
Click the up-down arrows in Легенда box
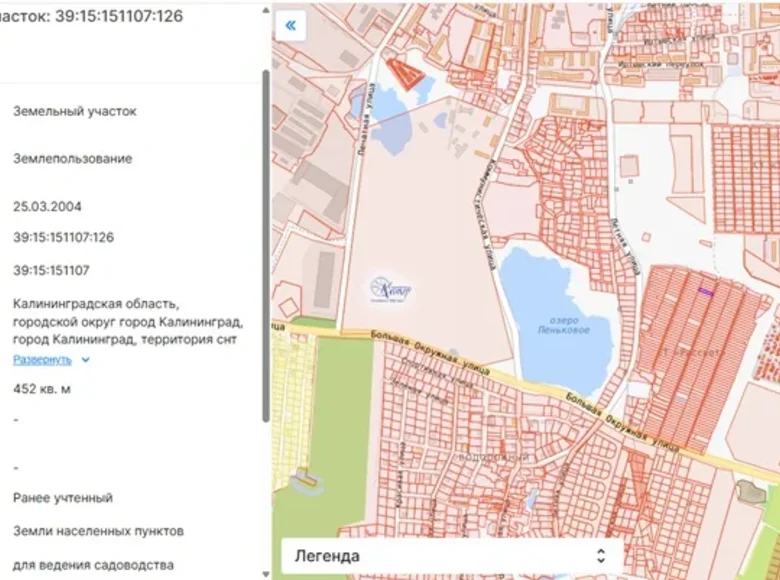(600, 555)
